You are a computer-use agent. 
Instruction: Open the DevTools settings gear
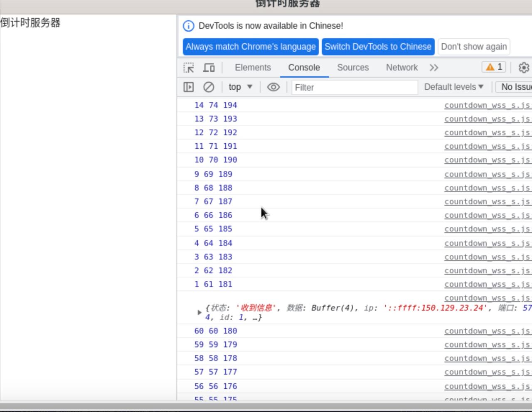tap(524, 67)
